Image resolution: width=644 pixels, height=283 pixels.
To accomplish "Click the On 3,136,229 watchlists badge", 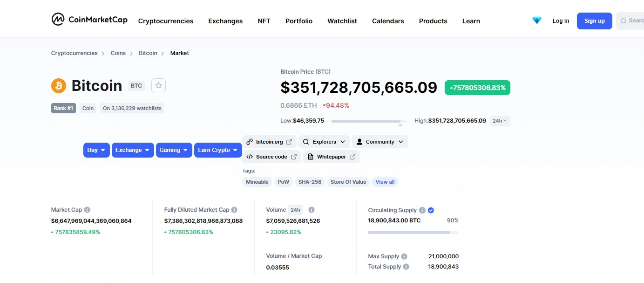I will pos(132,108).
